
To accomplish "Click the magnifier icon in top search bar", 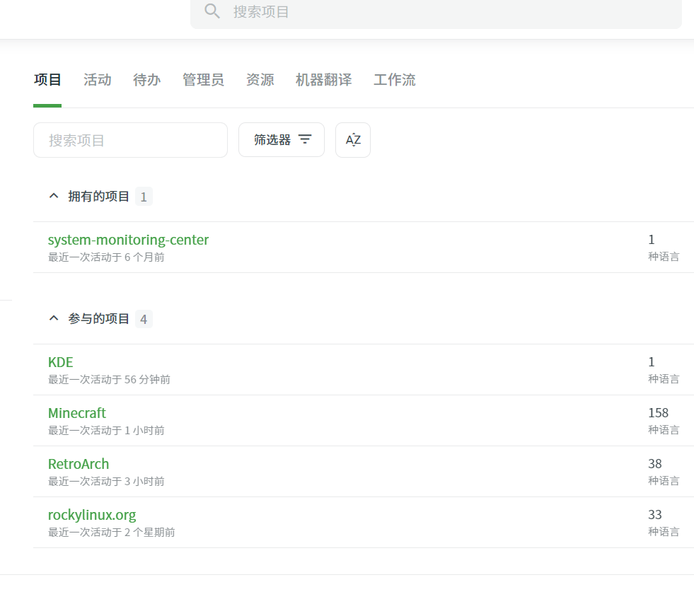I will (212, 11).
